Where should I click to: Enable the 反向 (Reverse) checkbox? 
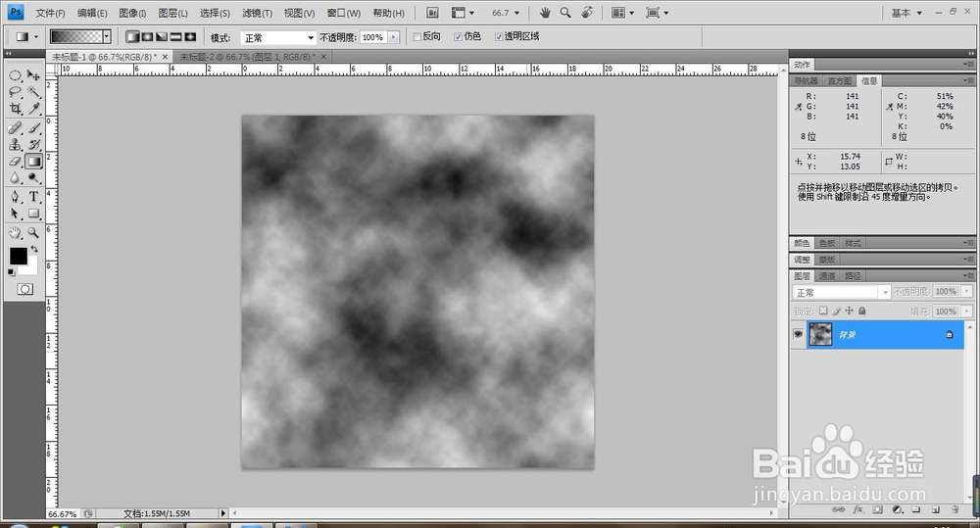tap(416, 37)
